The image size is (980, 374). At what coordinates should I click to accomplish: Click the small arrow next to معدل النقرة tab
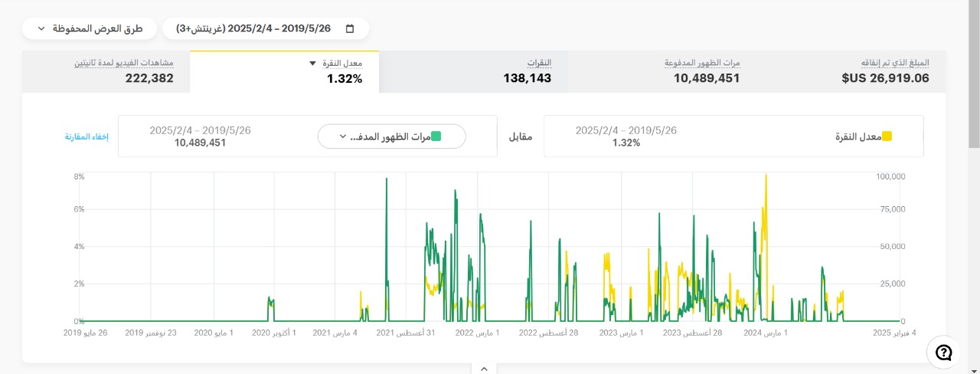[x=312, y=64]
